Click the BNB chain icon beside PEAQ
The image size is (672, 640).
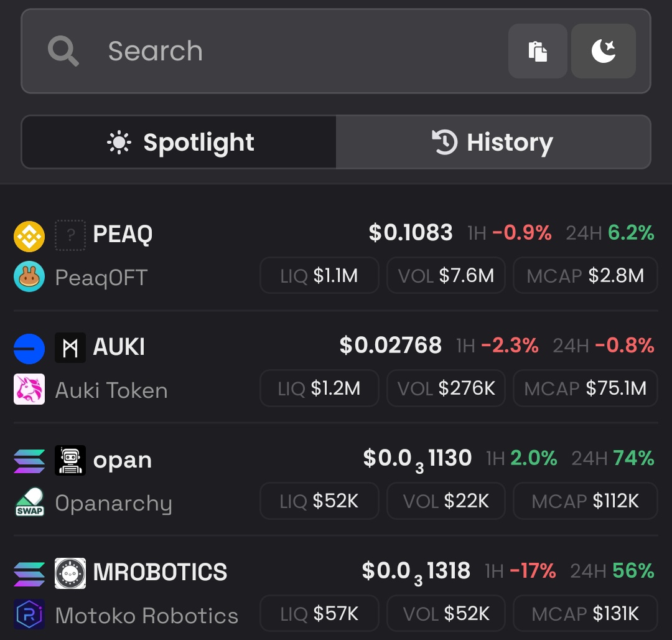click(29, 236)
